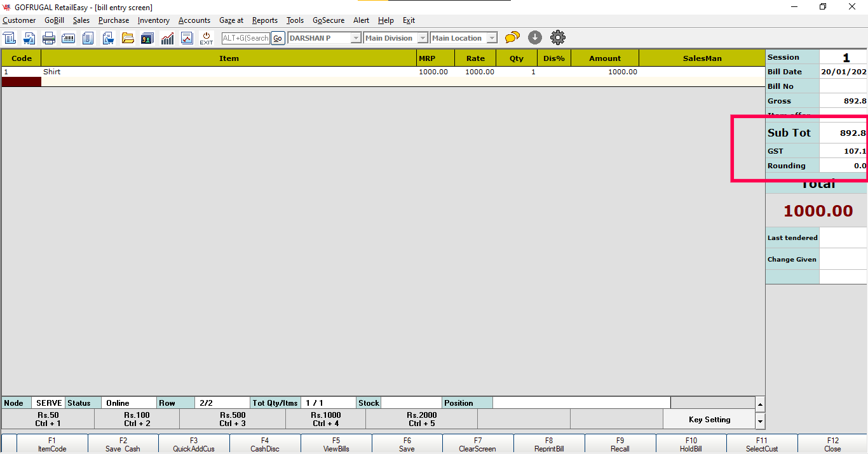Open the Inventory menu

pyautogui.click(x=153, y=20)
